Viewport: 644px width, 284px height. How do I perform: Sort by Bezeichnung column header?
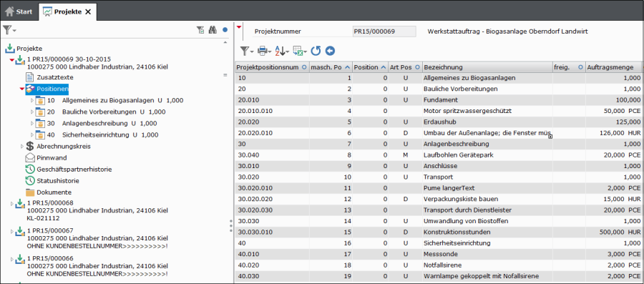pyautogui.click(x=487, y=67)
